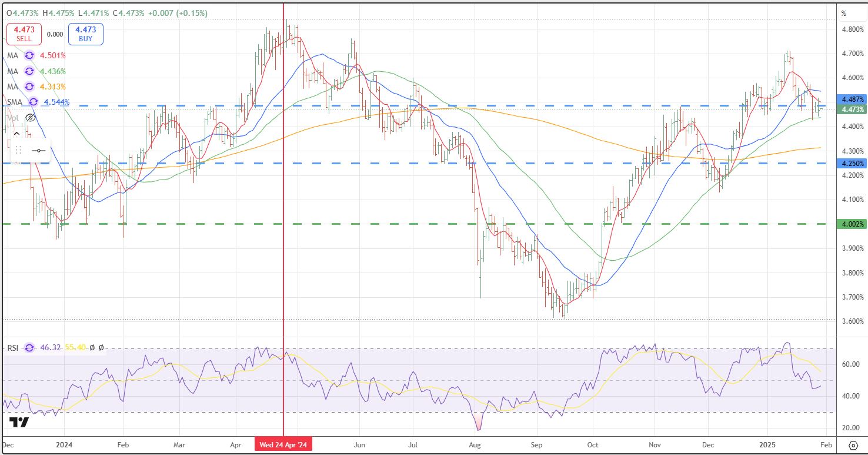
Task: Click the 4.487% blue price axis label
Action: click(x=852, y=99)
